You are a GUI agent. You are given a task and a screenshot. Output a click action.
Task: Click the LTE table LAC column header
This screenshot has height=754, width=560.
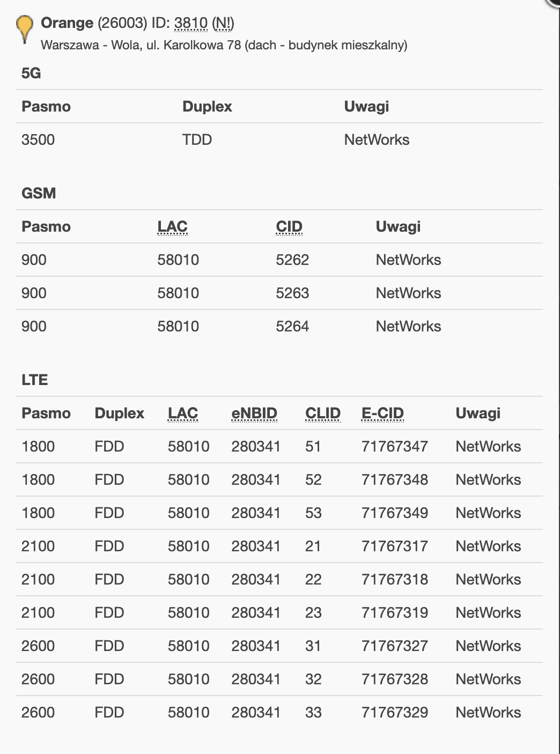pos(183,413)
